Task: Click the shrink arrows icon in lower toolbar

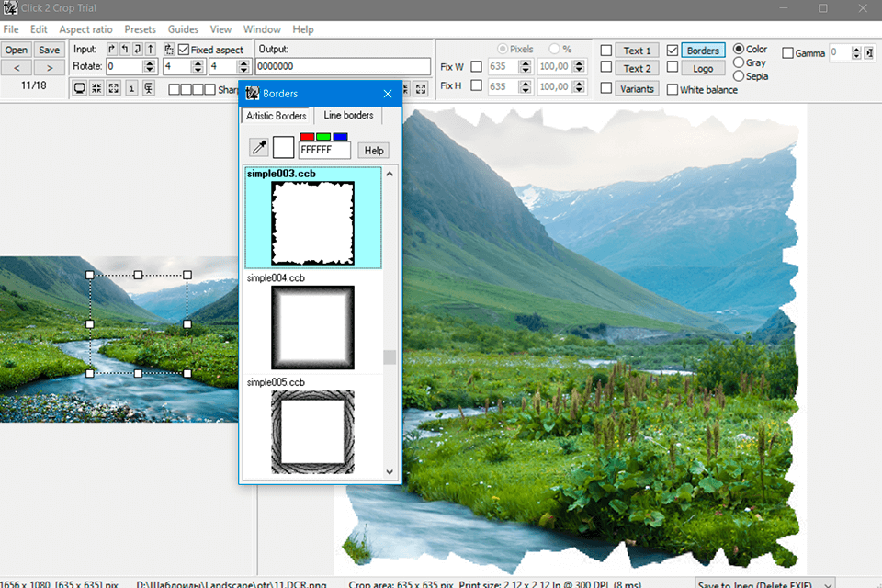Action: pos(96,88)
